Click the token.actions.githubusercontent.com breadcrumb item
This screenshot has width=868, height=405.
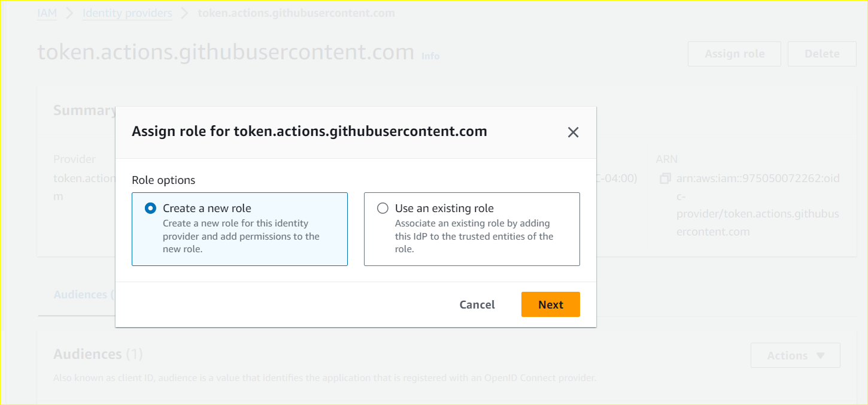coord(296,13)
